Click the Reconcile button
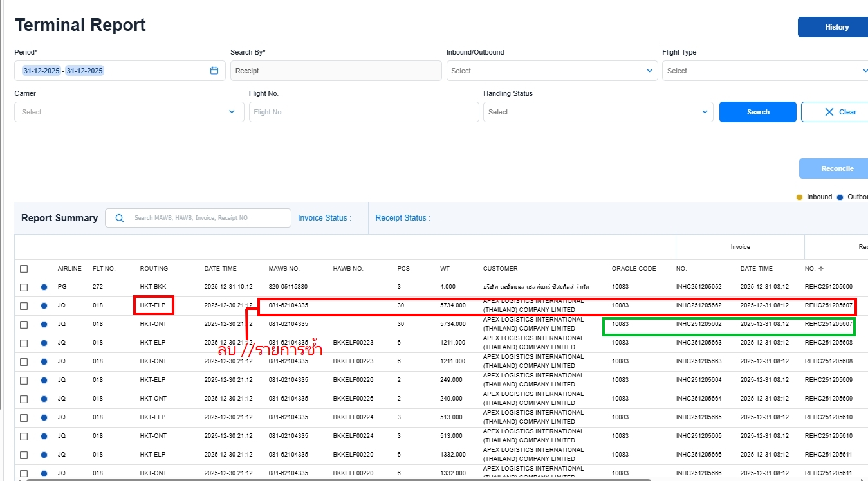 [x=836, y=168]
